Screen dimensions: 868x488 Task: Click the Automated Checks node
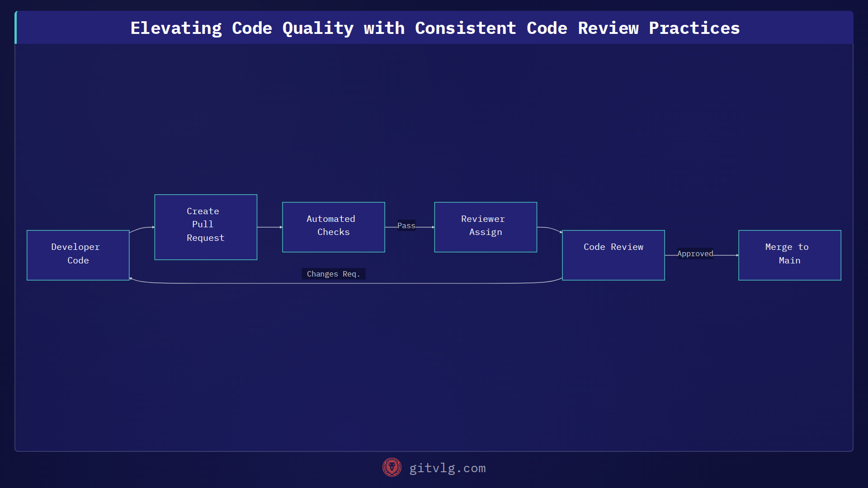click(x=334, y=227)
